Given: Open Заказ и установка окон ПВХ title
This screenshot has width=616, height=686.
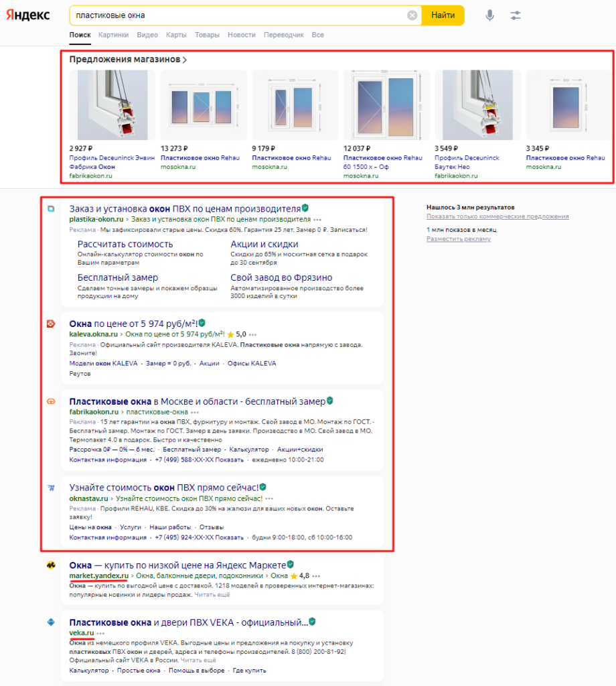Looking at the screenshot, I should [x=185, y=209].
